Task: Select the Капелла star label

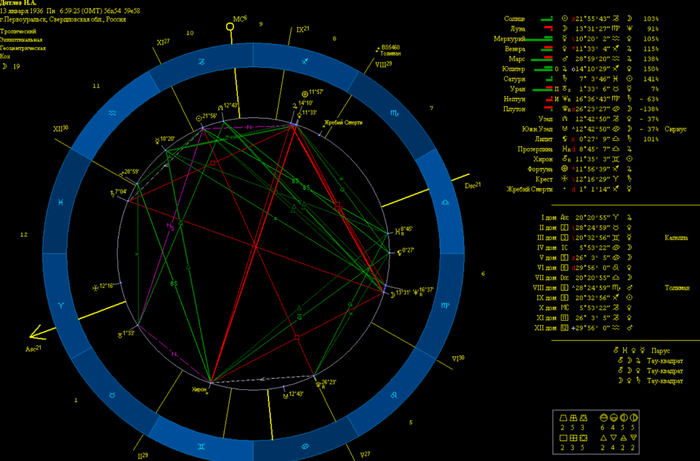Action: click(677, 238)
